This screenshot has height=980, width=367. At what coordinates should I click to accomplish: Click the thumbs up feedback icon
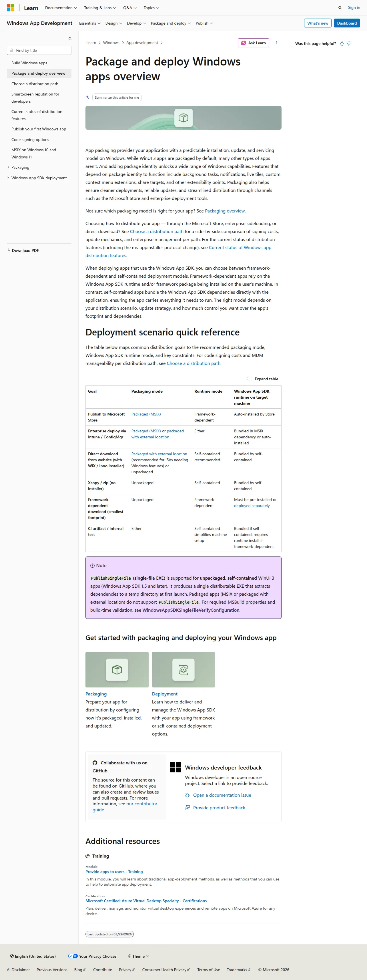[342, 43]
